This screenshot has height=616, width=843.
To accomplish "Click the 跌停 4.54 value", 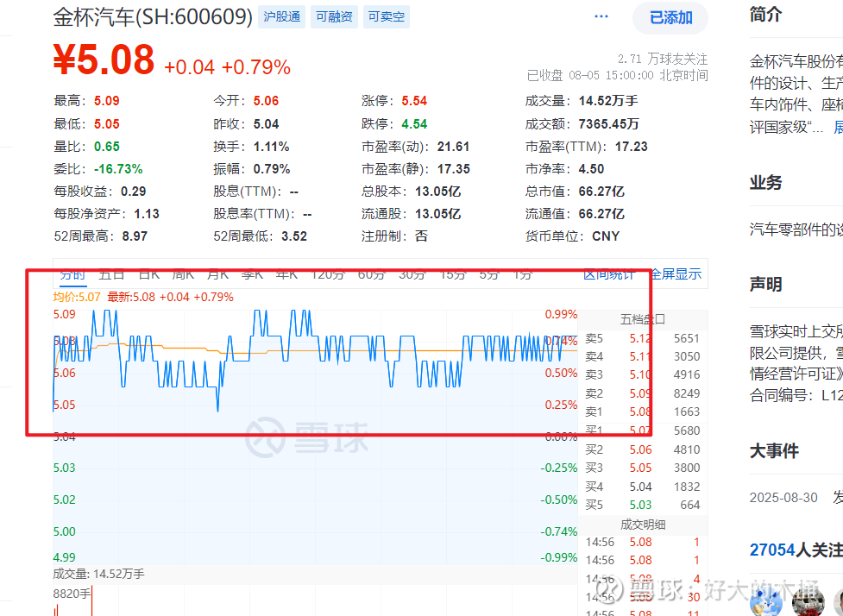I will point(414,124).
